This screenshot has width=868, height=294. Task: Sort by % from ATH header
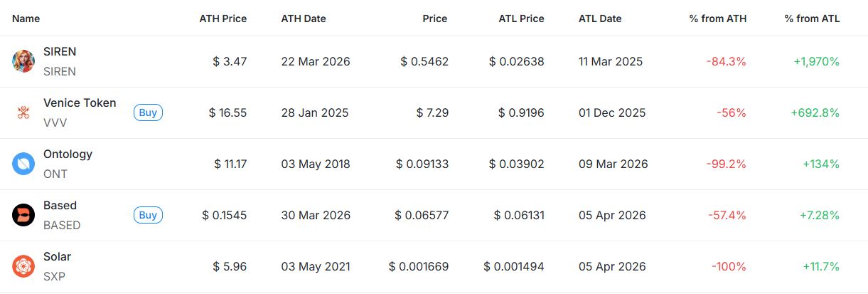717,19
